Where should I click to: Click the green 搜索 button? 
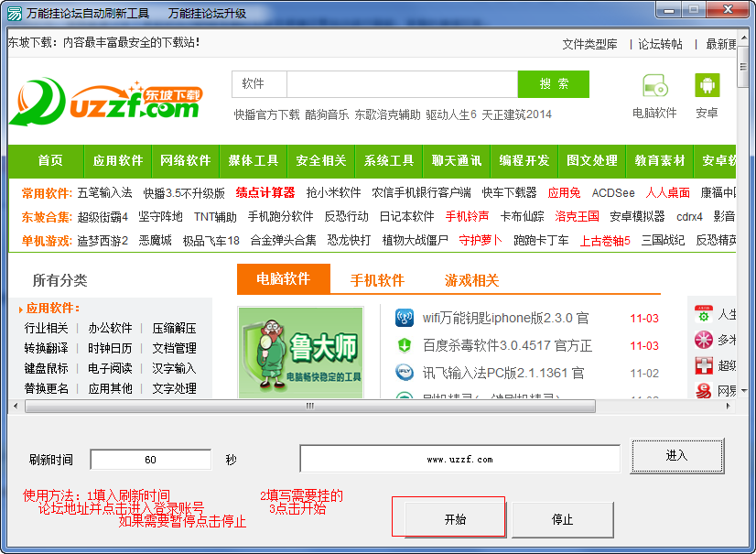coord(554,84)
